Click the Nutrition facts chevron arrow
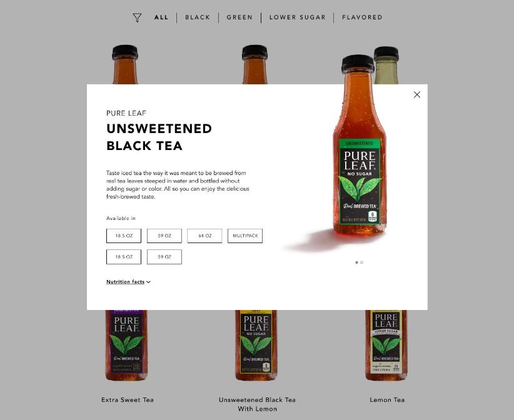 [x=148, y=282]
